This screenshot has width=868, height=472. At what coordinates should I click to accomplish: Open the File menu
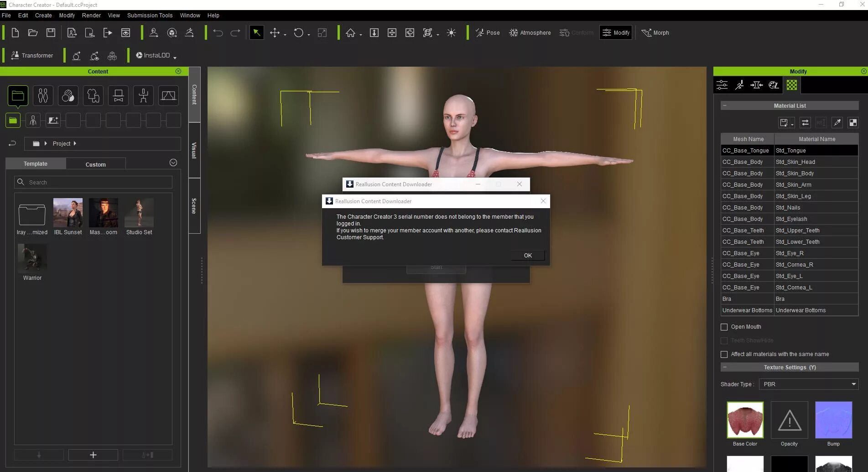(6, 16)
